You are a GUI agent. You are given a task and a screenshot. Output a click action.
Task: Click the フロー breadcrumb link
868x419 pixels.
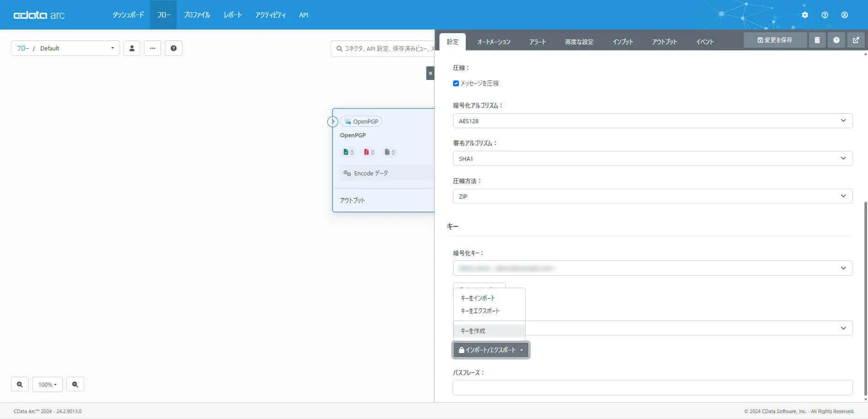23,48
